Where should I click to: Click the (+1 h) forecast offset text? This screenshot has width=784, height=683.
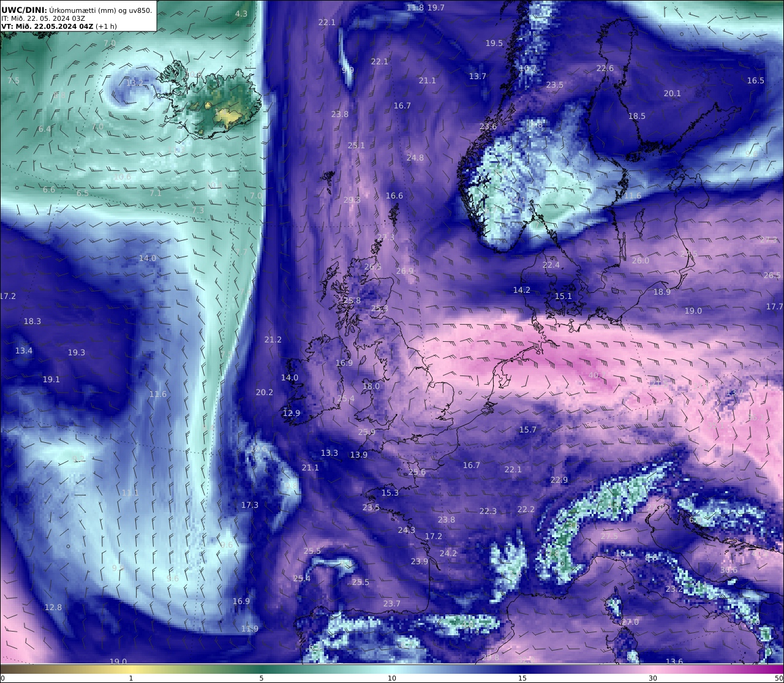pos(105,26)
